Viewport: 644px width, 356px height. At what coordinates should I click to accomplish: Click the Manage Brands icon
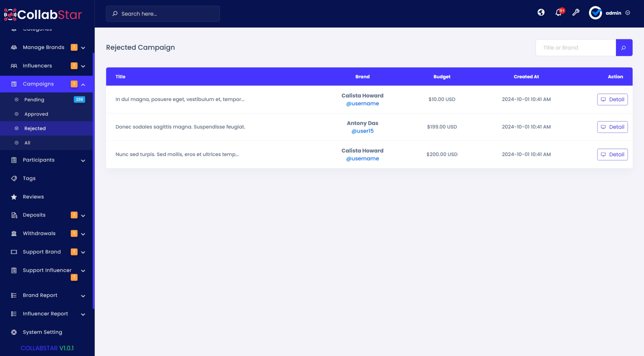click(14, 47)
